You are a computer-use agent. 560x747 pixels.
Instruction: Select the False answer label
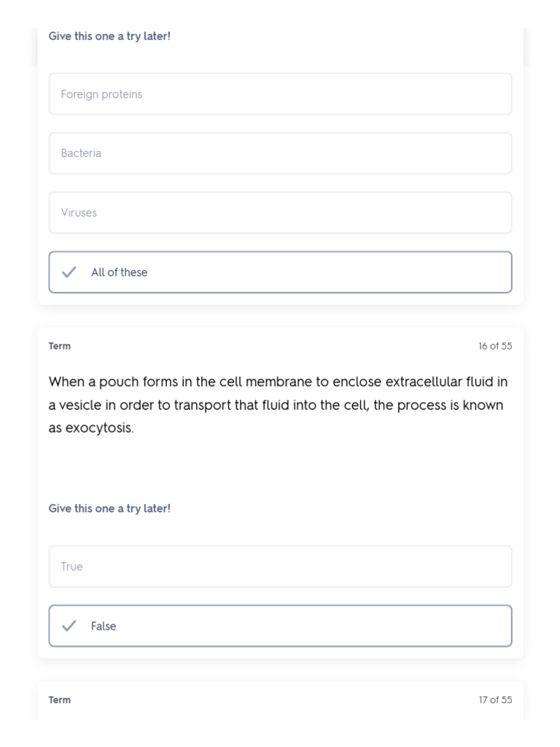pos(104,626)
